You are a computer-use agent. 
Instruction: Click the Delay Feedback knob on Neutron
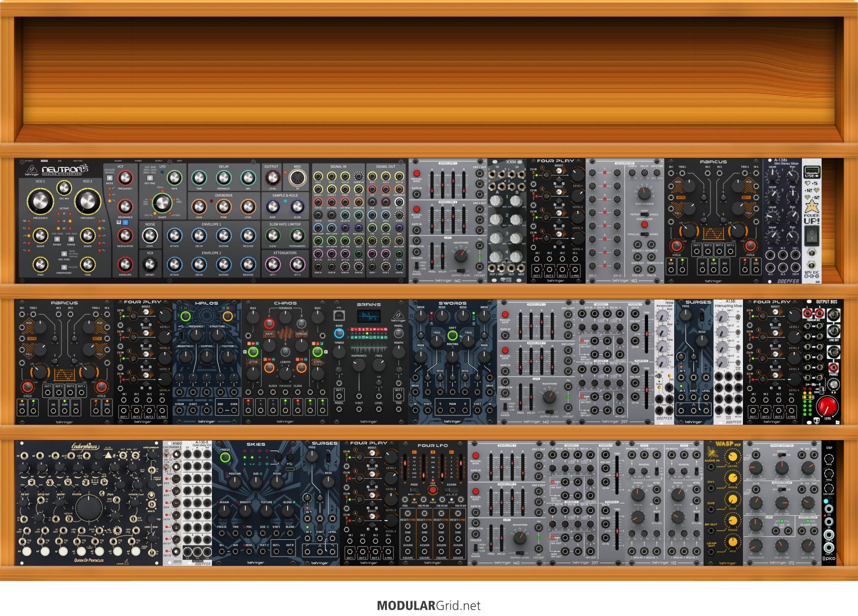[x=223, y=177]
